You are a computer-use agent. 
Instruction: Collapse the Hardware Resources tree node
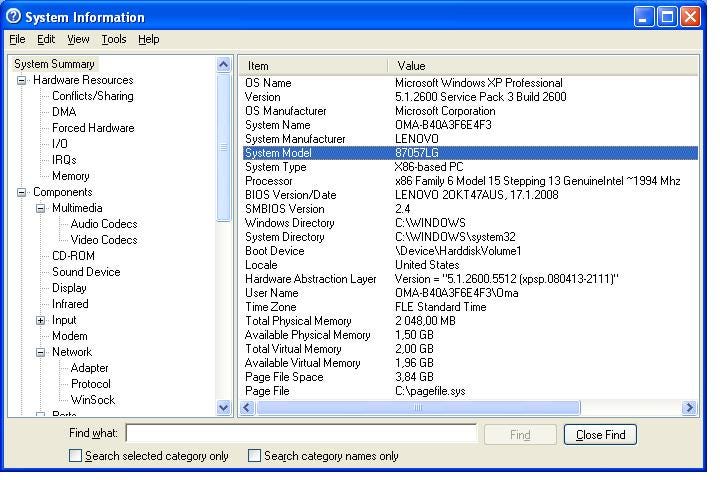coord(22,80)
